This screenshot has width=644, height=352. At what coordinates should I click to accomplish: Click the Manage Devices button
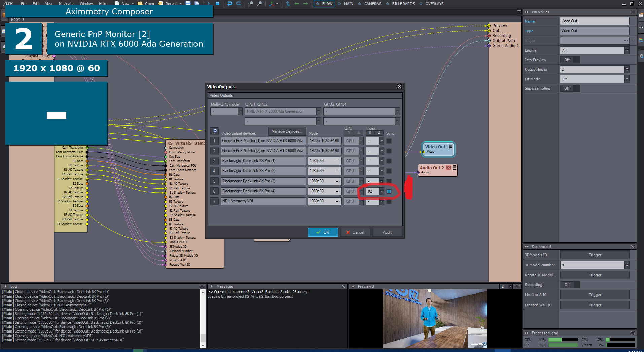coord(287,131)
